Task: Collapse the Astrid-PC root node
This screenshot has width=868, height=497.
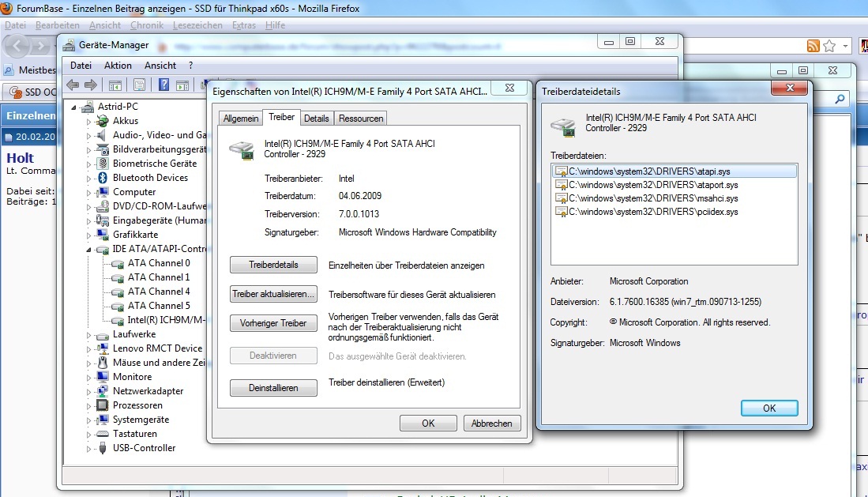Action: (x=73, y=107)
